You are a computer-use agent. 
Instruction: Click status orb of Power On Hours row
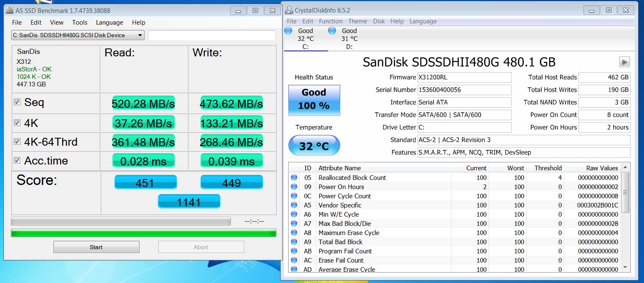[x=294, y=187]
